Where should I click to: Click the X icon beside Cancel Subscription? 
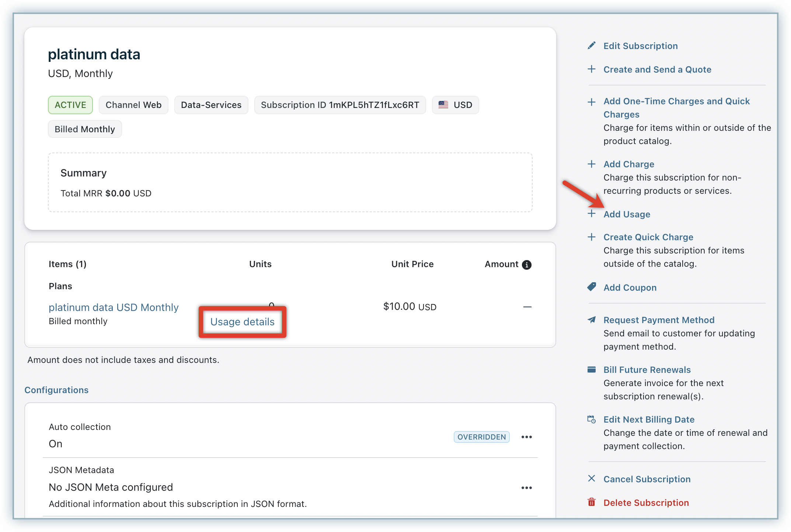click(x=592, y=479)
